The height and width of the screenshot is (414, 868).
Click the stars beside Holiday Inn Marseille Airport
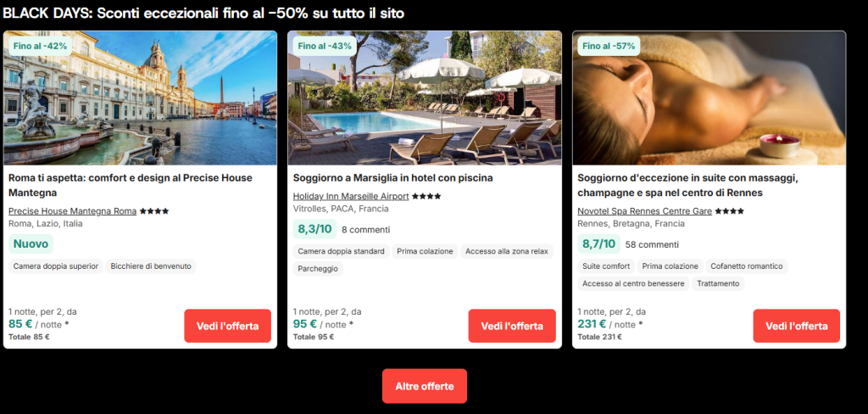point(426,196)
